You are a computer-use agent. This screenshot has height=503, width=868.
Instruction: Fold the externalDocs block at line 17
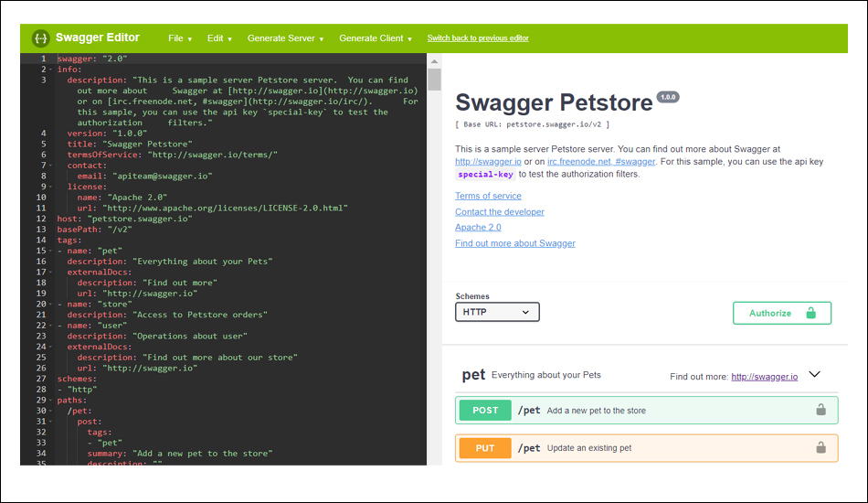51,273
